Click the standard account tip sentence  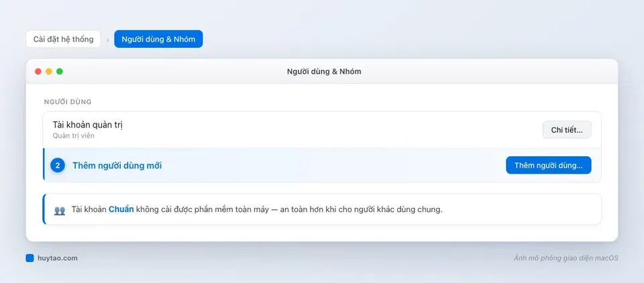point(257,209)
